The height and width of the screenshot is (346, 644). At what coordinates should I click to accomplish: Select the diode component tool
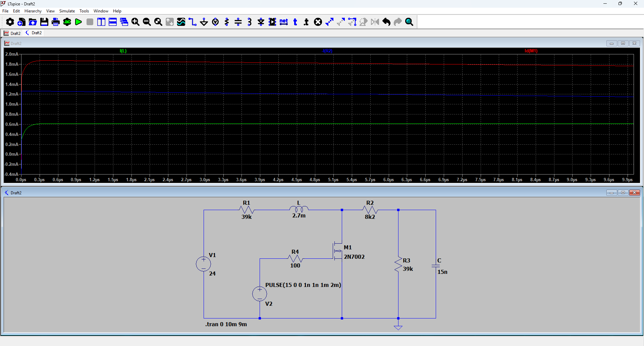261,22
